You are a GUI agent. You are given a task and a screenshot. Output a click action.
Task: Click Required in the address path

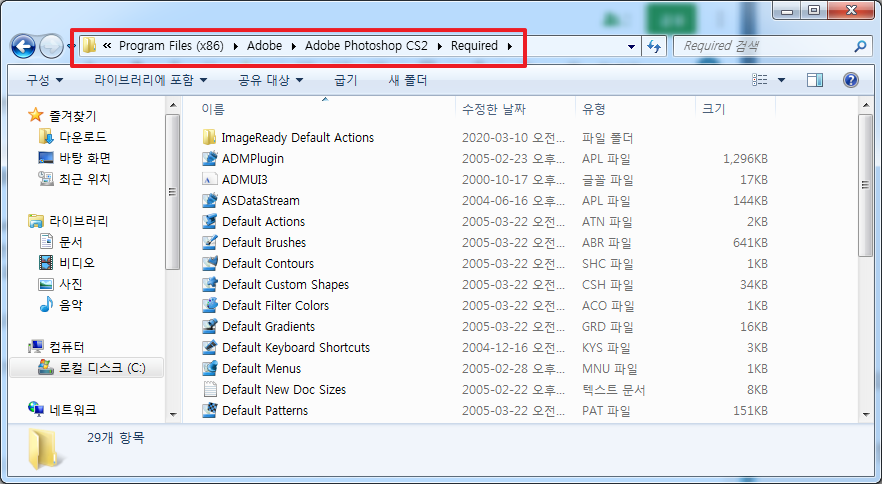click(x=474, y=46)
